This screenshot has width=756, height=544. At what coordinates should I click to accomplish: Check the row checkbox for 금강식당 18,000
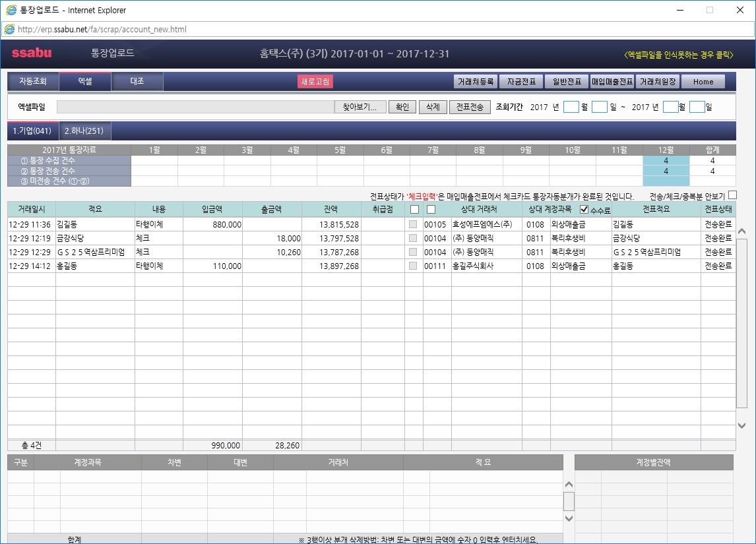pyautogui.click(x=413, y=238)
